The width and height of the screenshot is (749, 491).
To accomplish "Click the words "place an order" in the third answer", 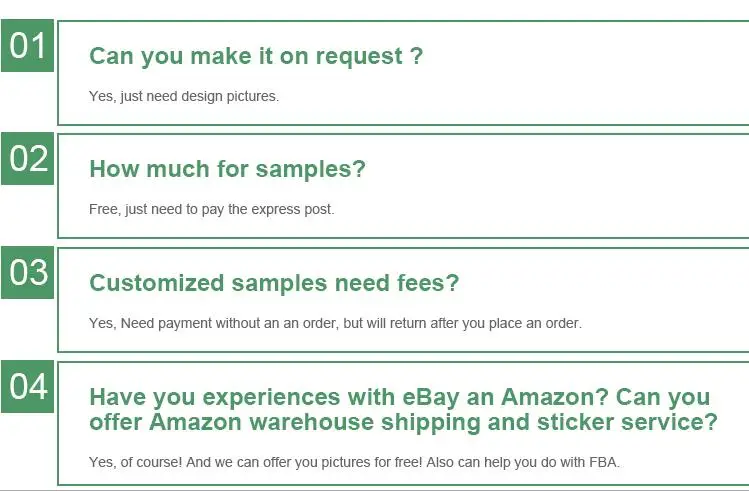I will (x=537, y=323).
